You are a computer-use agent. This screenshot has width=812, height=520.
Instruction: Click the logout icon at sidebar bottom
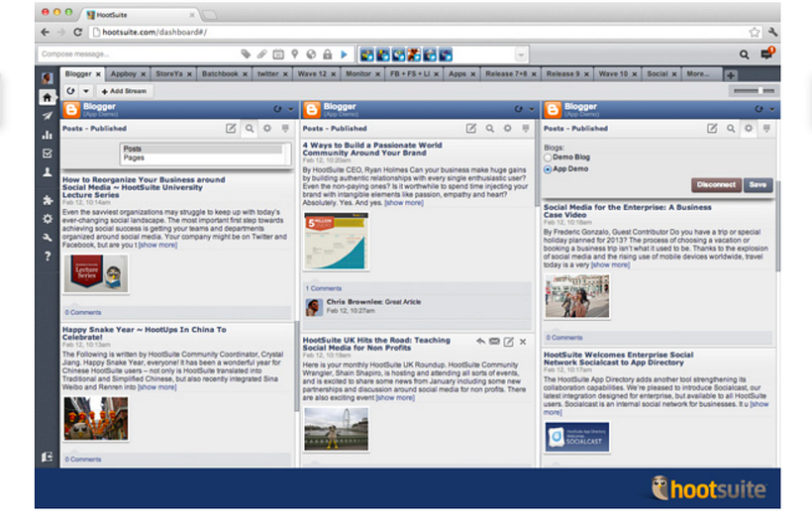click(48, 457)
